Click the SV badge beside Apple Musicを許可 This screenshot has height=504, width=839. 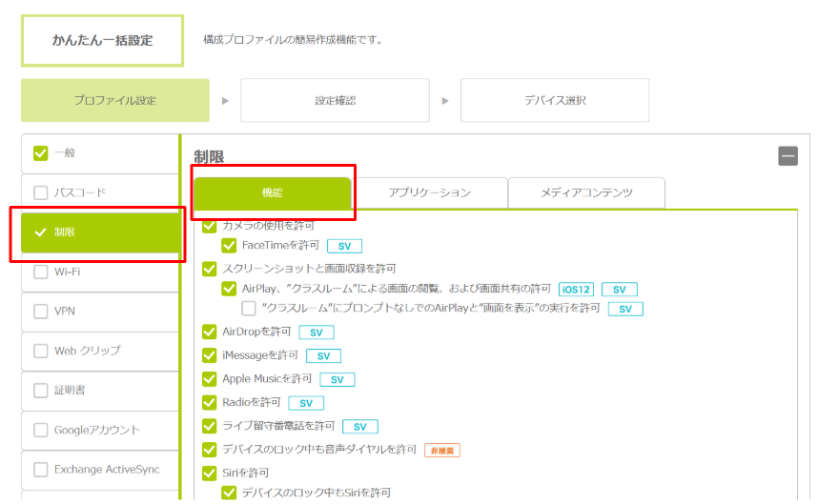(337, 379)
